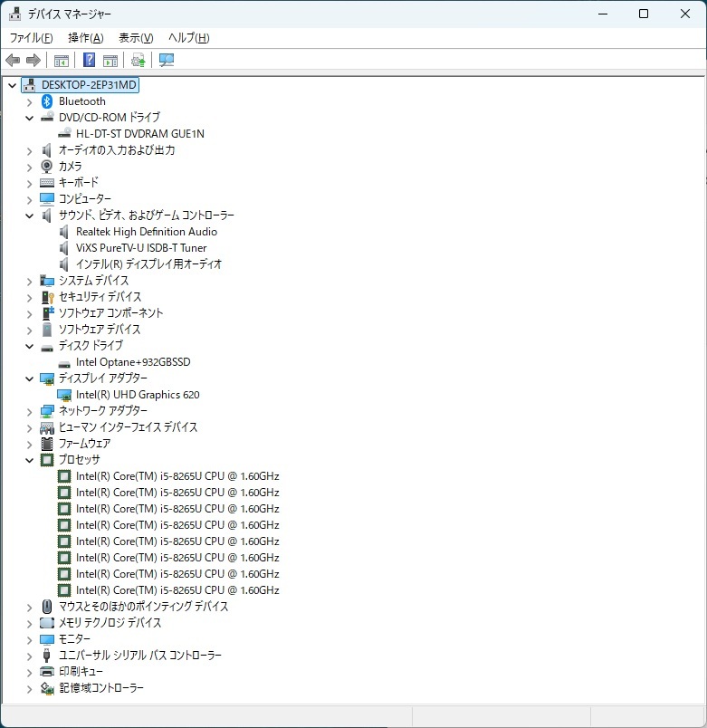Click the 印刷キュー printer icon
The height and width of the screenshot is (728, 707).
coord(47,671)
